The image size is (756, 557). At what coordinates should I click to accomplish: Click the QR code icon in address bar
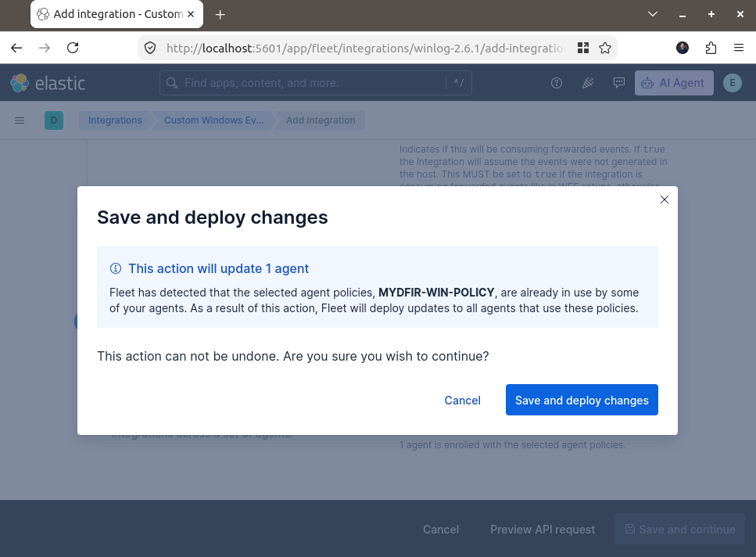pos(583,48)
